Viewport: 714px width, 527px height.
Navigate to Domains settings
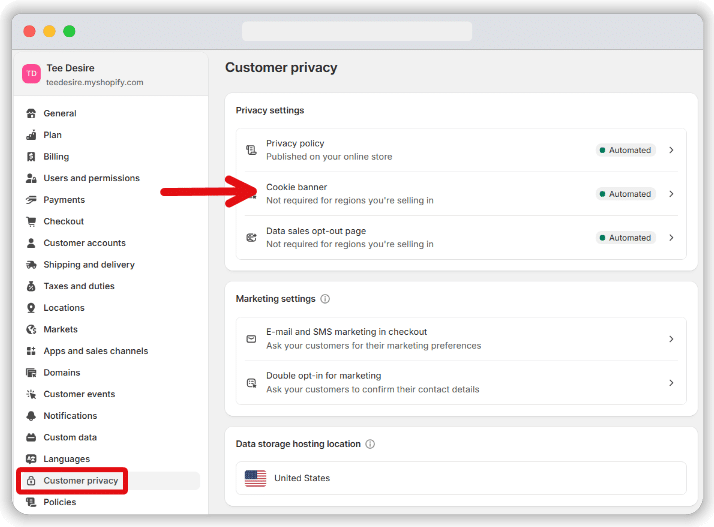pyautogui.click(x=61, y=373)
